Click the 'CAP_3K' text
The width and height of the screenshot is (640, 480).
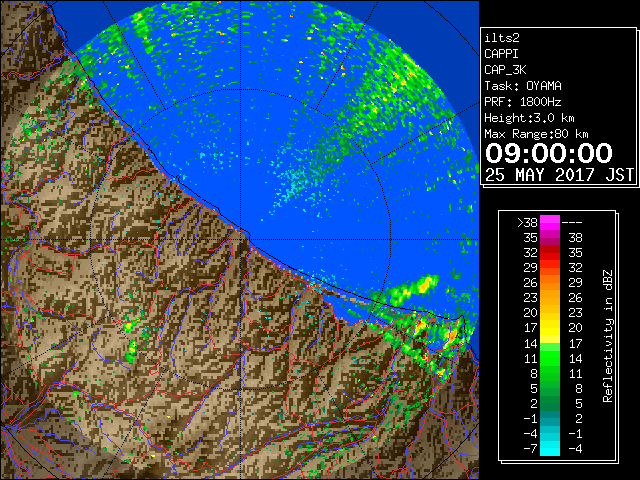point(505,70)
